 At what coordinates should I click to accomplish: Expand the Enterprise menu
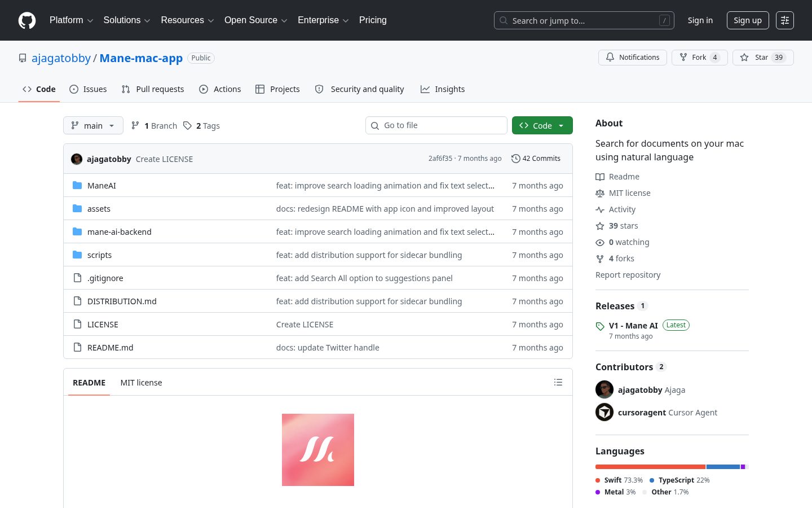coord(323,20)
